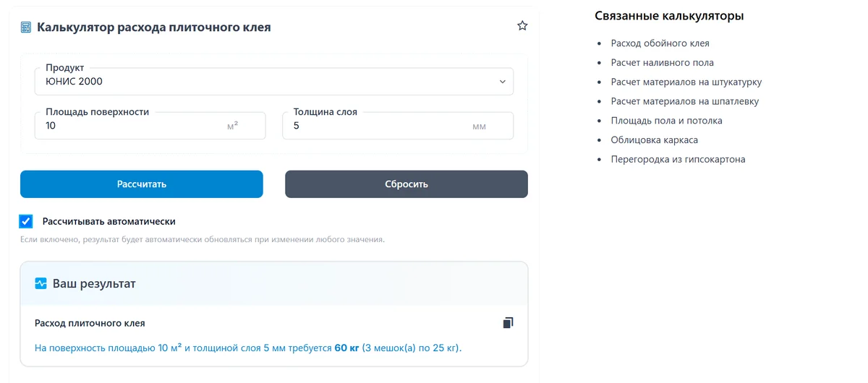Open the Перегородка из гипсокартона link
This screenshot has width=868, height=383.
pos(678,159)
